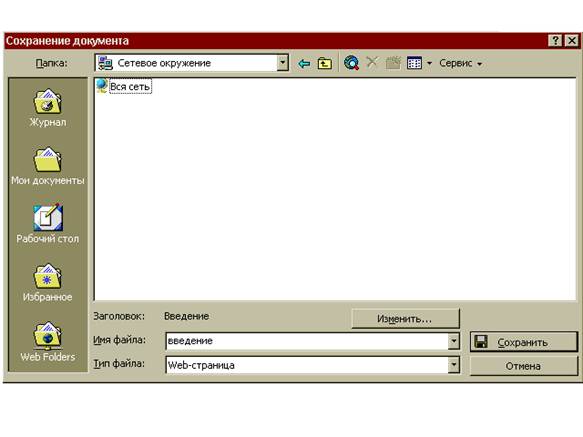The image size is (583, 437).
Task: Click the Сохранить button
Action: click(524, 342)
